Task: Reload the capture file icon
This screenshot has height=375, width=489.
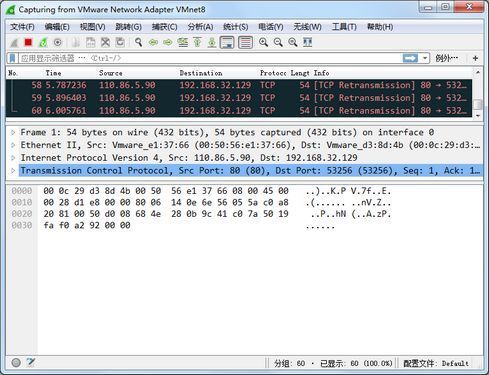Action: tap(120, 42)
